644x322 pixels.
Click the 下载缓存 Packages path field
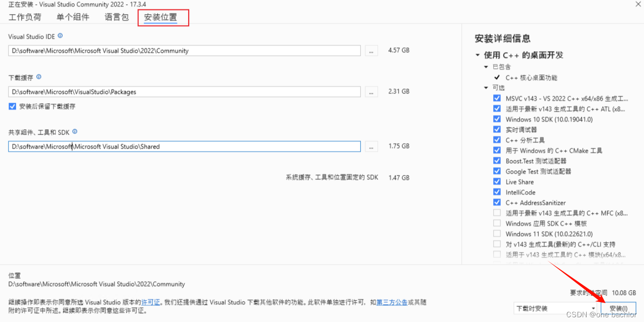click(x=184, y=92)
